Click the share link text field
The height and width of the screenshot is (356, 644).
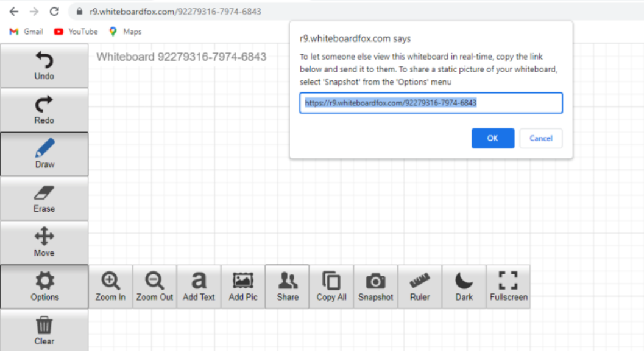pos(430,103)
